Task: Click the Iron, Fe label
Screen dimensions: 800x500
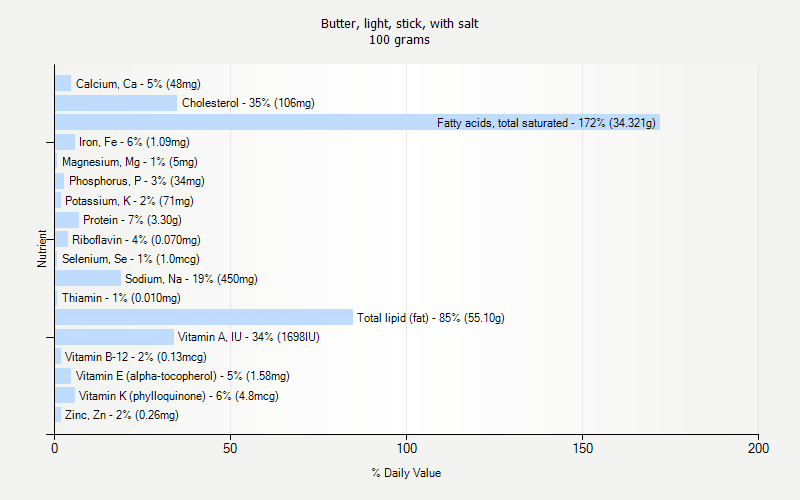Action: (x=134, y=142)
